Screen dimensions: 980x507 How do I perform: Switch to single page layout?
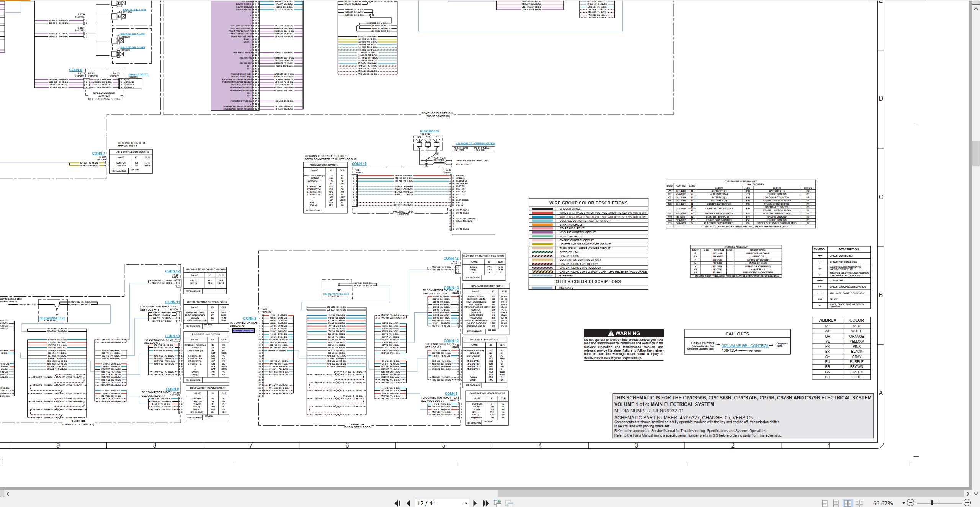(825, 503)
